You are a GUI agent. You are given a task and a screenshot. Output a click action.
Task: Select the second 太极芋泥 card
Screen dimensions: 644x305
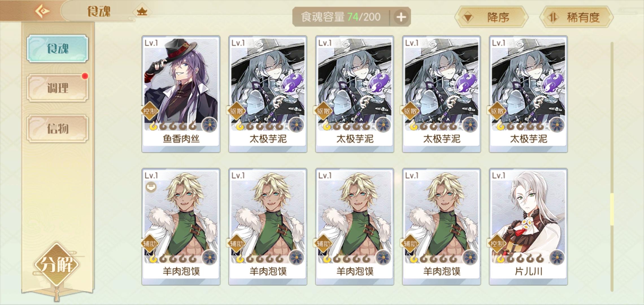tap(354, 94)
